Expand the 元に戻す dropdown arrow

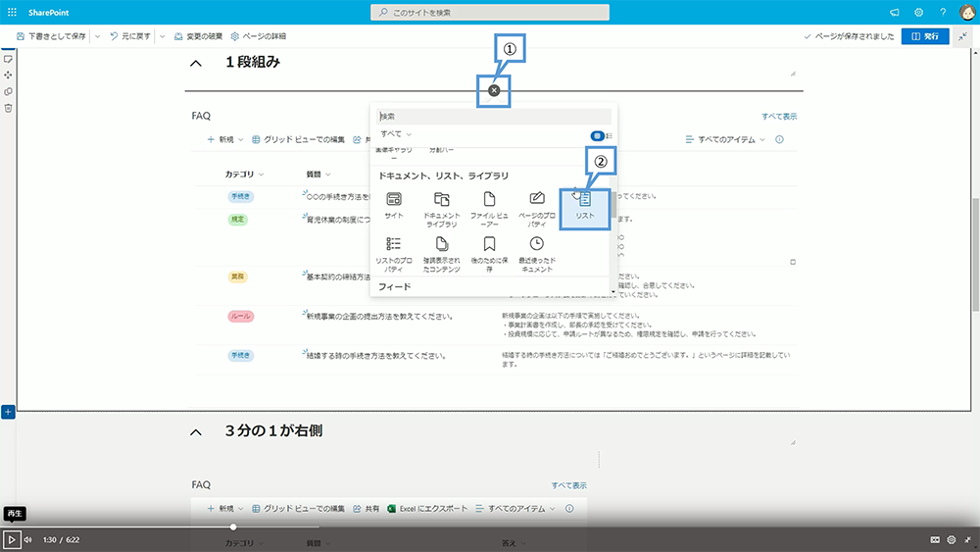162,36
